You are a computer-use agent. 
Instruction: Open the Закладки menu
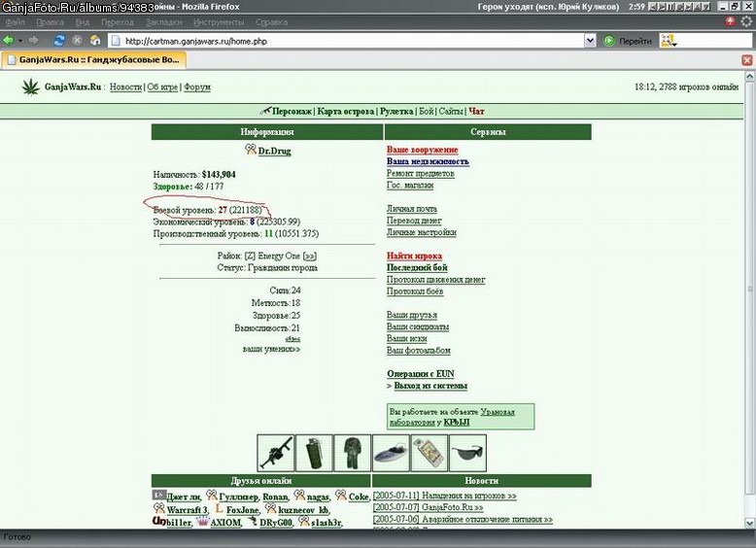(164, 22)
